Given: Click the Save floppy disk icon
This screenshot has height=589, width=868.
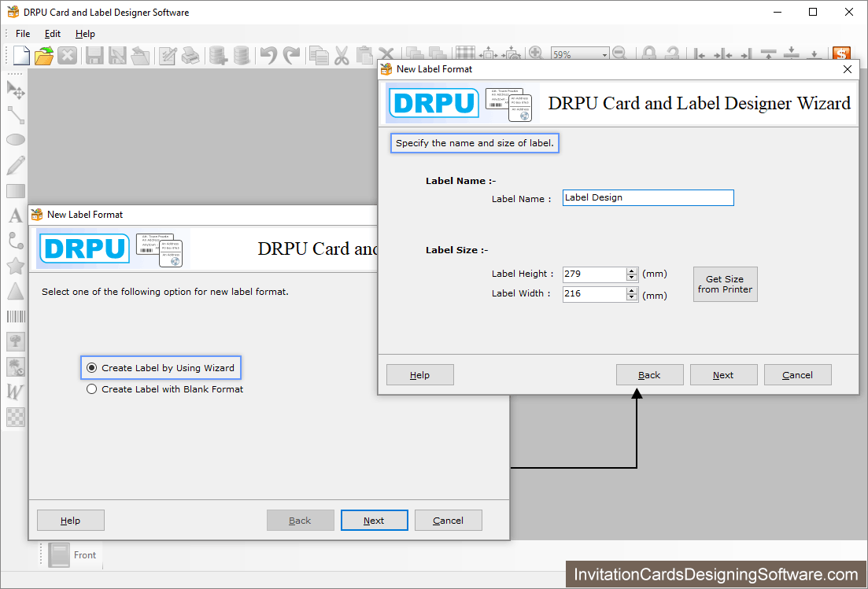Looking at the screenshot, I should (x=94, y=55).
